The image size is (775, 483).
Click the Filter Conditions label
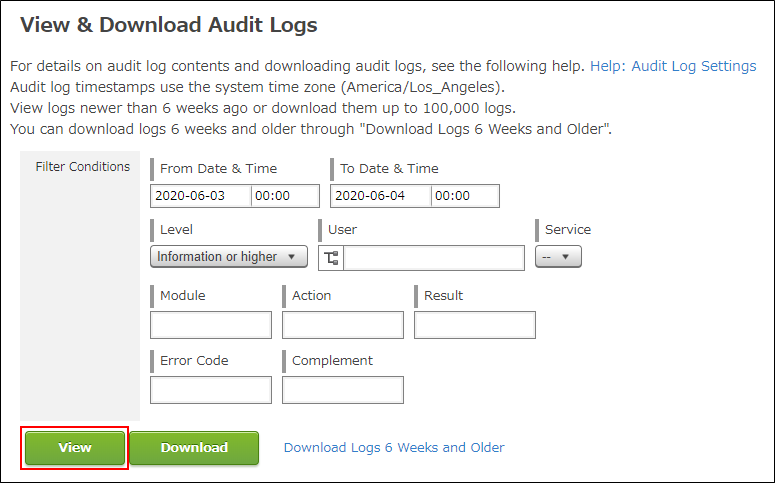pyautogui.click(x=83, y=167)
